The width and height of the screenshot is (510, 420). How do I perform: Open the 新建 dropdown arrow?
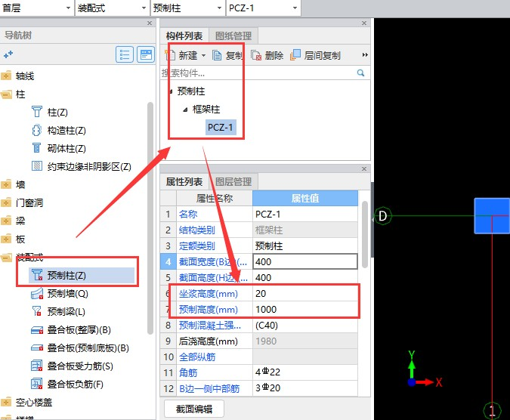(x=203, y=56)
